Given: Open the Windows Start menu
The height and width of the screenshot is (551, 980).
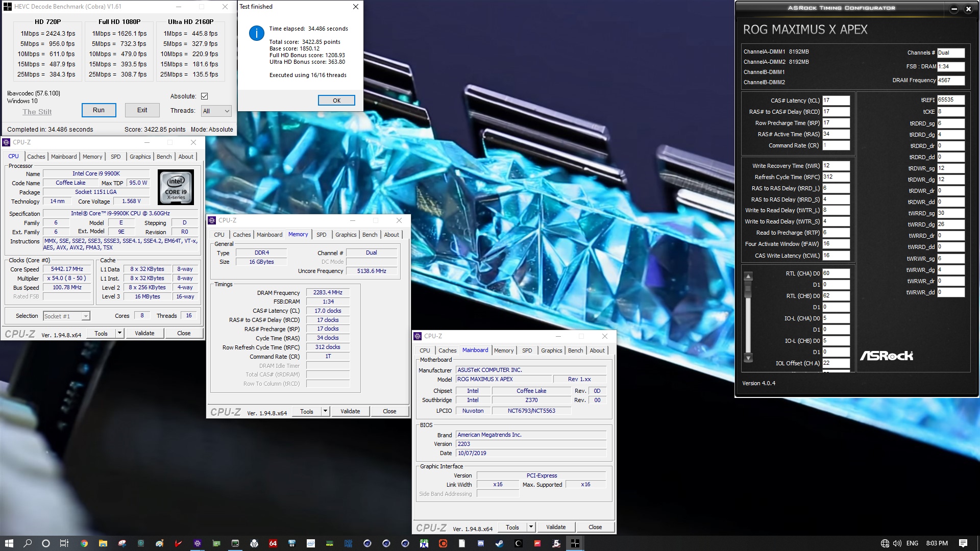Looking at the screenshot, I should [9, 543].
